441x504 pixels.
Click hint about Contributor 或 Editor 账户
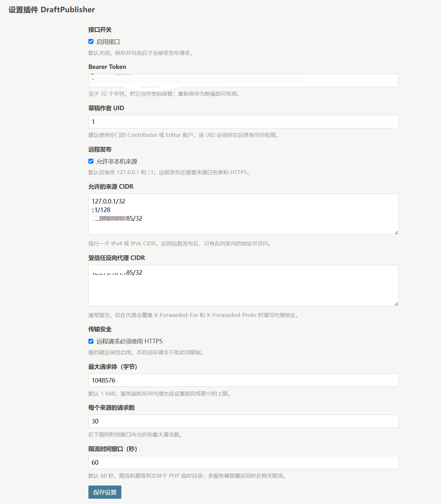184,135
